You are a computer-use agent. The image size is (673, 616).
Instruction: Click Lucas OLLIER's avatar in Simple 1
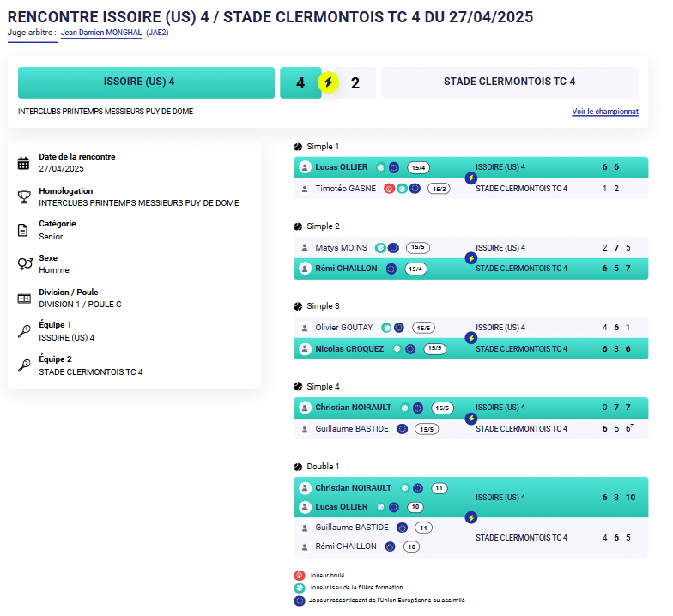click(x=305, y=167)
